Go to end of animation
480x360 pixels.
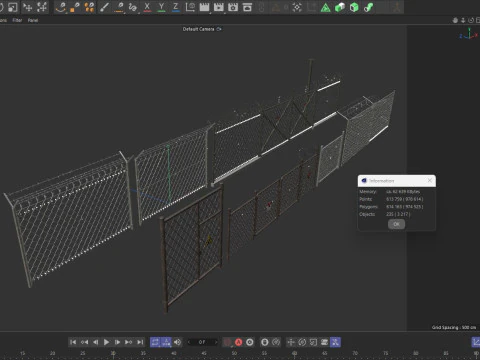coord(140,342)
